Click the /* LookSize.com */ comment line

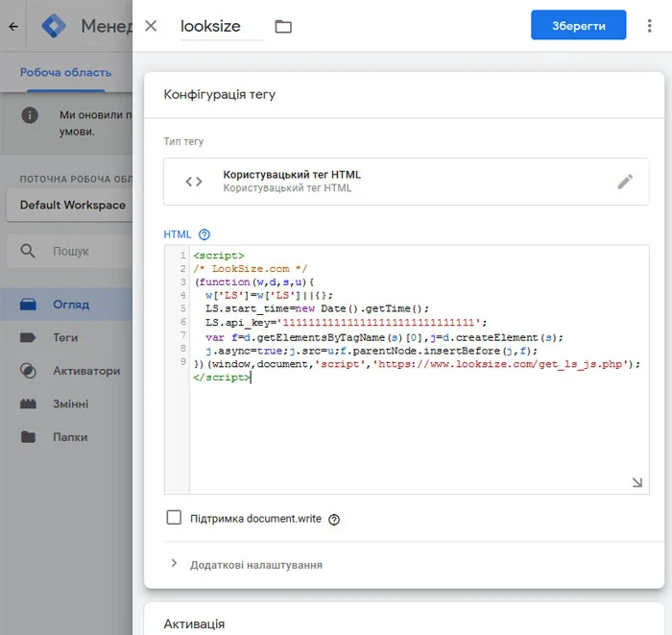[251, 269]
